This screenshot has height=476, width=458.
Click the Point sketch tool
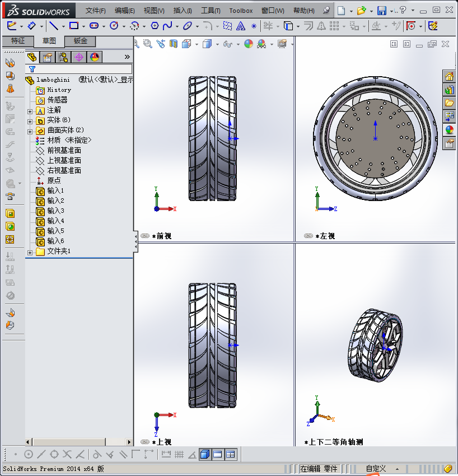(x=254, y=26)
